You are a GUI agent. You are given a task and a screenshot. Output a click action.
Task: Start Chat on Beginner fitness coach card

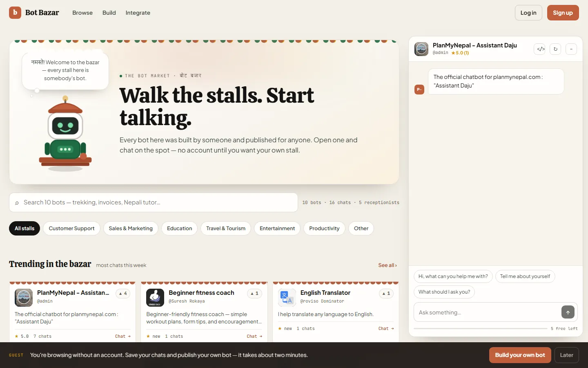pyautogui.click(x=254, y=336)
